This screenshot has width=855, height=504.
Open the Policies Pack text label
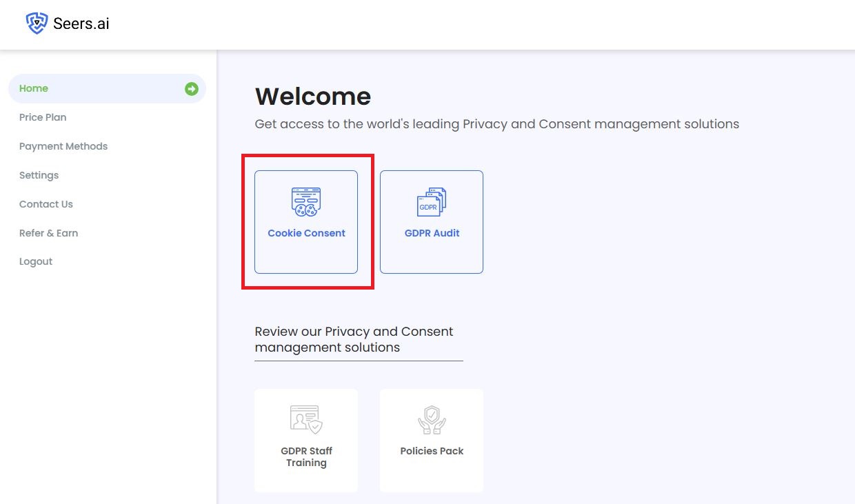(432, 451)
